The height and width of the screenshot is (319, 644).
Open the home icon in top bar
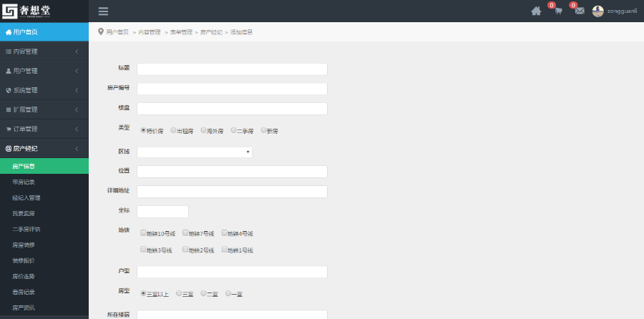536,11
